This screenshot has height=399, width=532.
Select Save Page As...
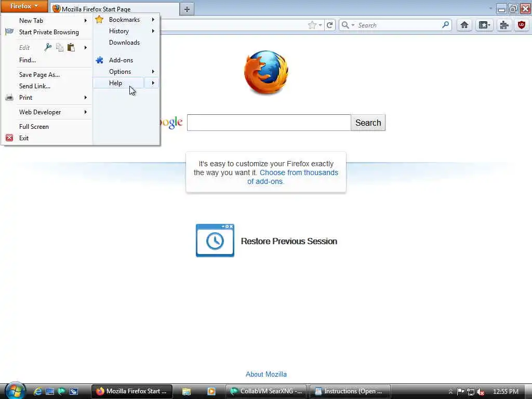tap(39, 75)
